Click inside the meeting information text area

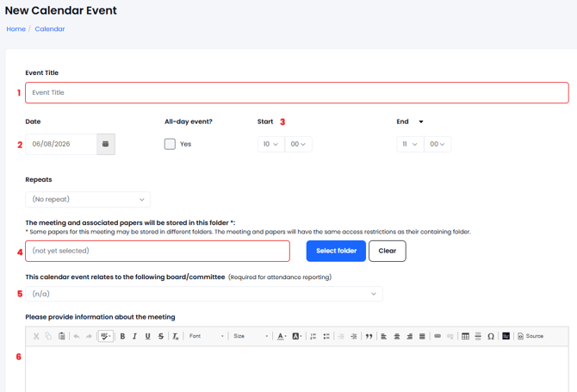tap(297, 369)
